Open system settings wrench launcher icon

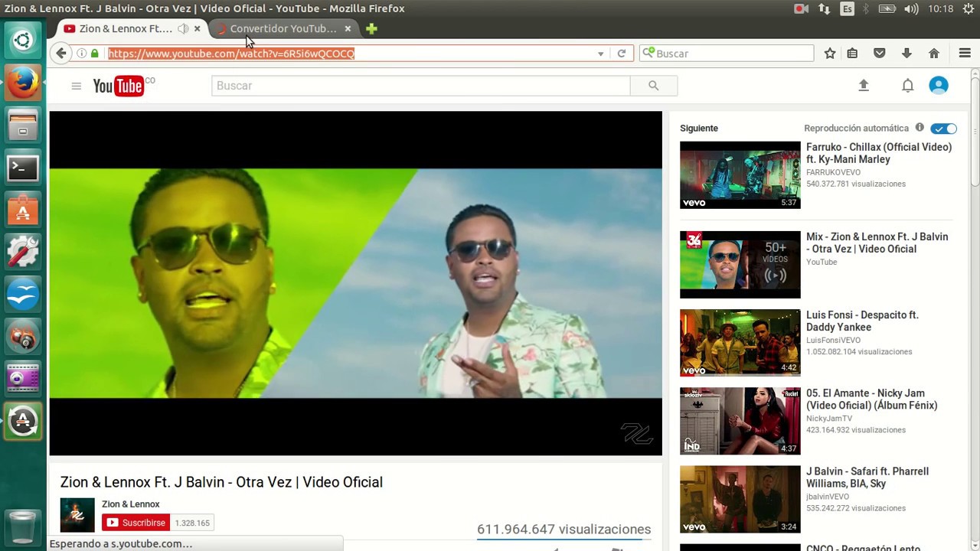pos(22,252)
